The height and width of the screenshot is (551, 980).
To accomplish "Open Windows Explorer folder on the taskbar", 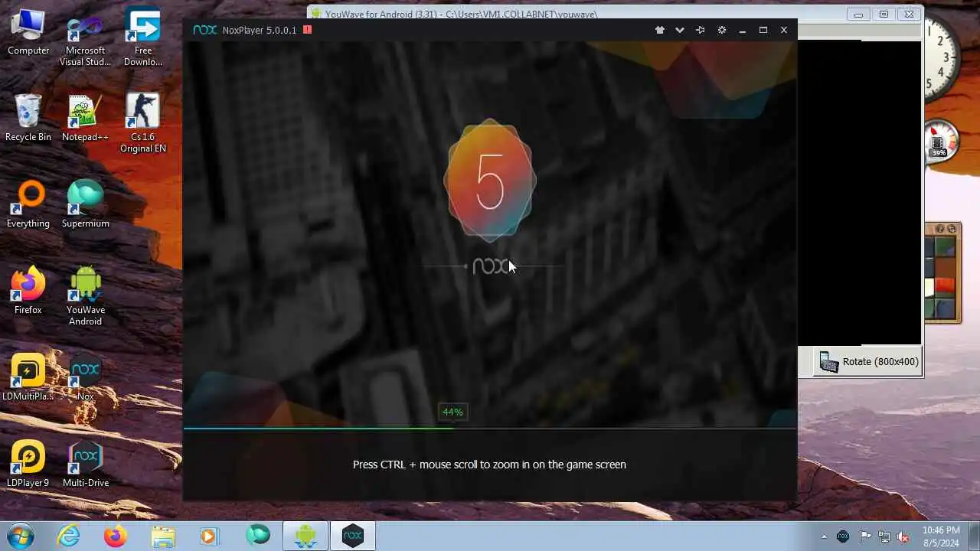I will (163, 536).
